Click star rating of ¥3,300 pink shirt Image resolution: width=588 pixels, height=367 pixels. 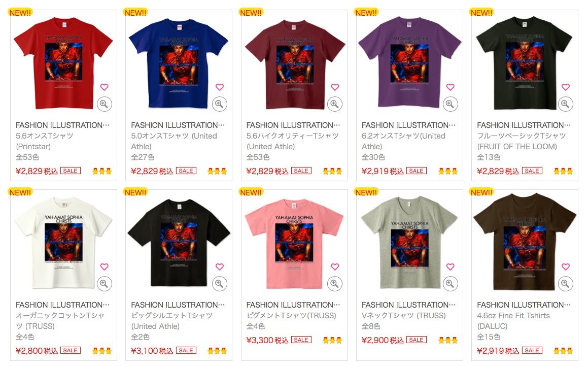(332, 341)
